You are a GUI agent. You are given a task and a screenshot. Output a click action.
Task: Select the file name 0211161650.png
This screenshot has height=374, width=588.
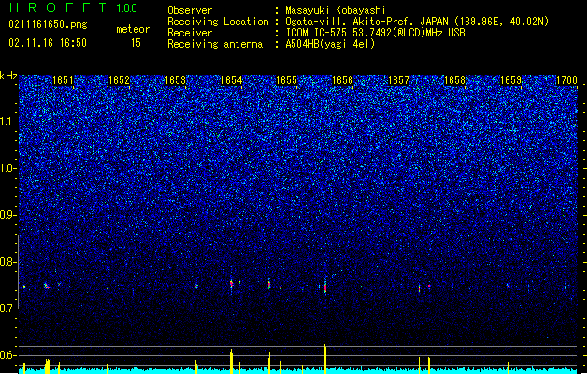click(48, 24)
